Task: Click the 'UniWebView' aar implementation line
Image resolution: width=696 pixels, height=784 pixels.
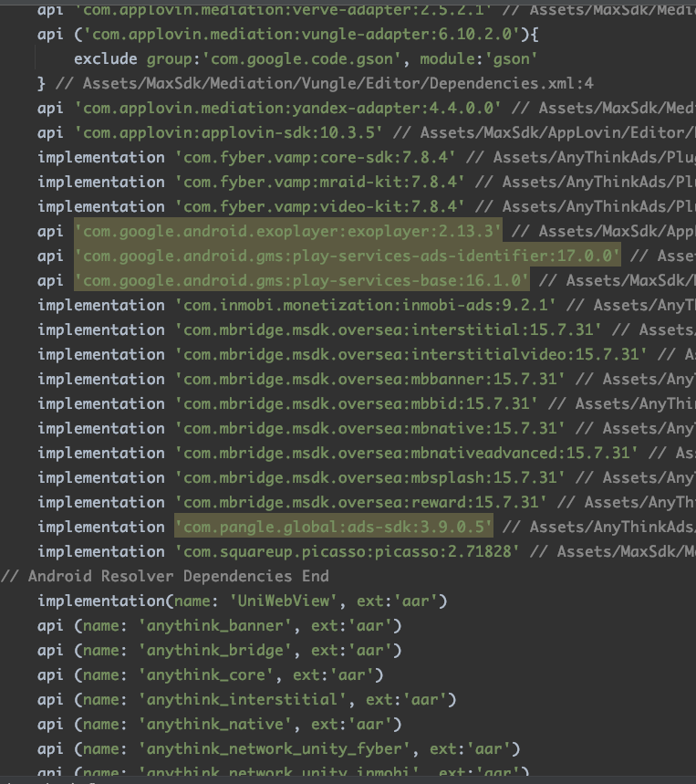Action: pos(243,601)
